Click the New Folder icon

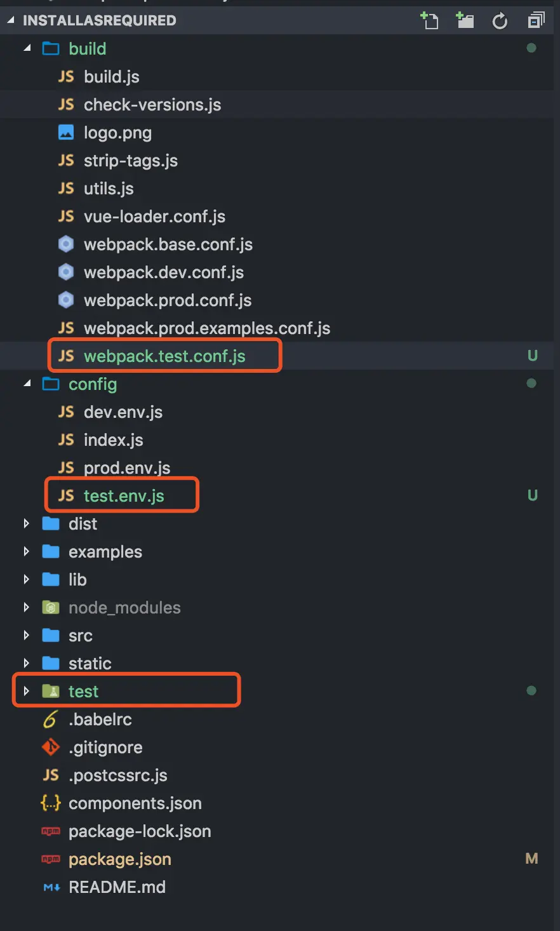click(x=465, y=21)
